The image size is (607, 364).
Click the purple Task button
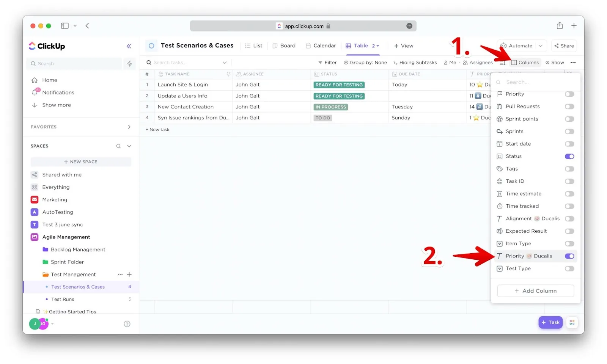pyautogui.click(x=550, y=322)
